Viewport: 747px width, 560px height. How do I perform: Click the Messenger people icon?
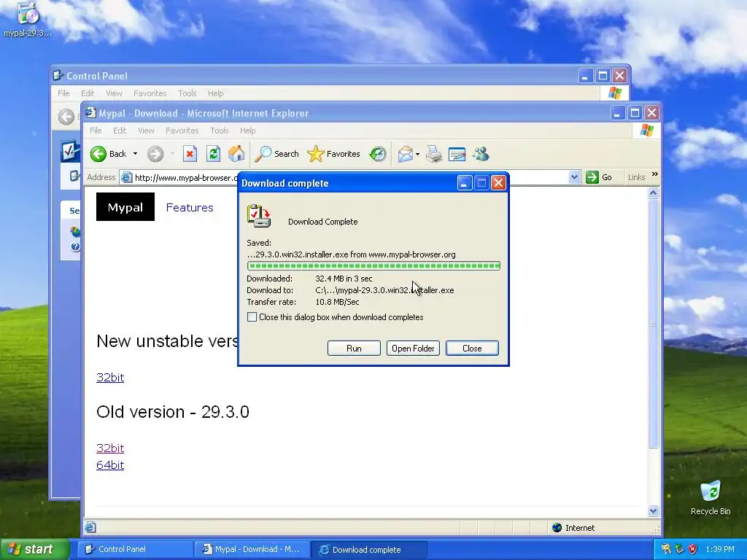(x=481, y=154)
